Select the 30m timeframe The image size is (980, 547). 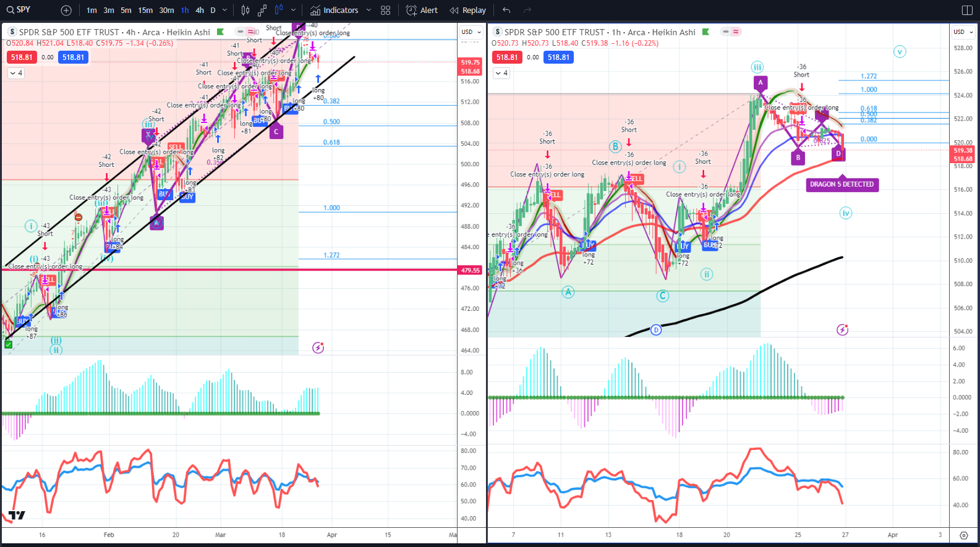point(166,11)
